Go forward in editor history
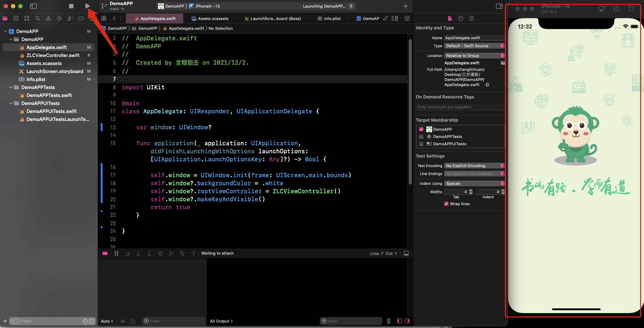The height and width of the screenshot is (328, 644). click(121, 19)
